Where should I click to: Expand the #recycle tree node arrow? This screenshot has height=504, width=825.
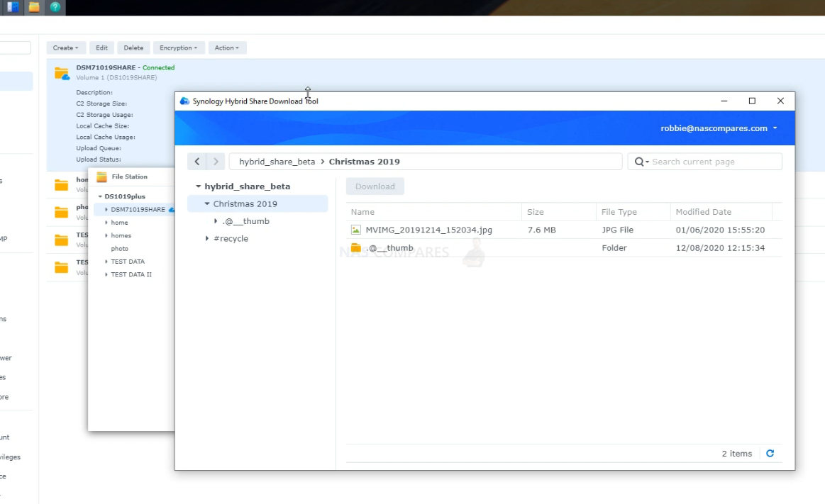(x=206, y=239)
